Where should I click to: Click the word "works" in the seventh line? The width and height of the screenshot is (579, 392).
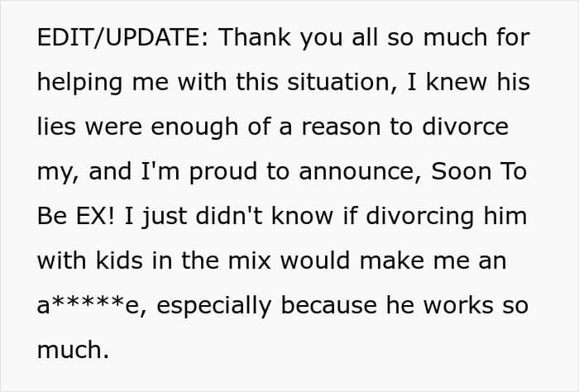(458, 305)
